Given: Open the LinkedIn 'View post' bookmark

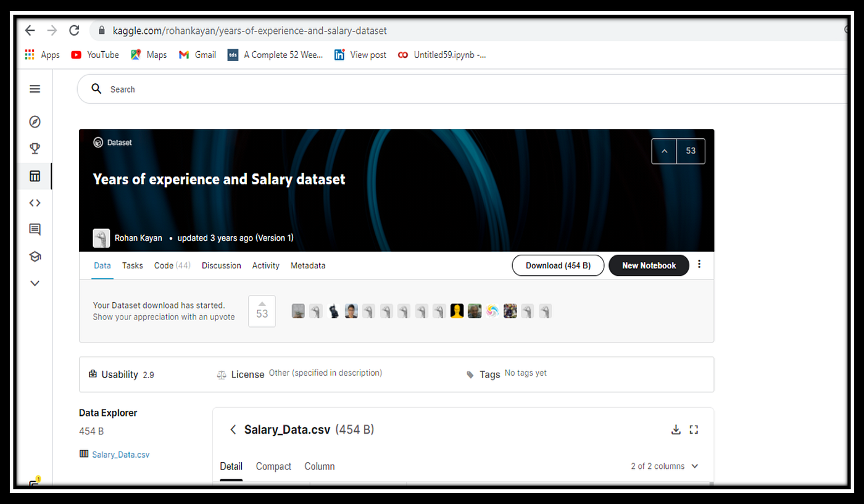Looking at the screenshot, I should click(360, 55).
